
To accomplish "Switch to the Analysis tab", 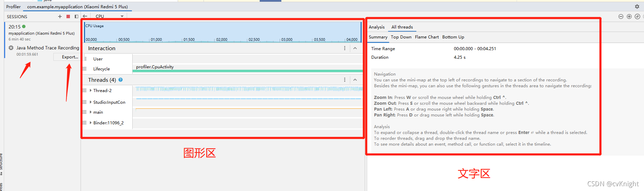I will [376, 27].
